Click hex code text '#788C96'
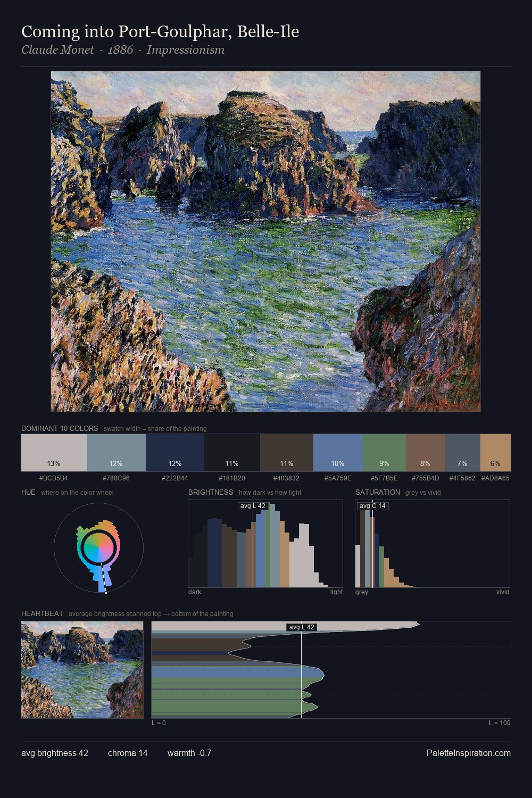 [116, 478]
